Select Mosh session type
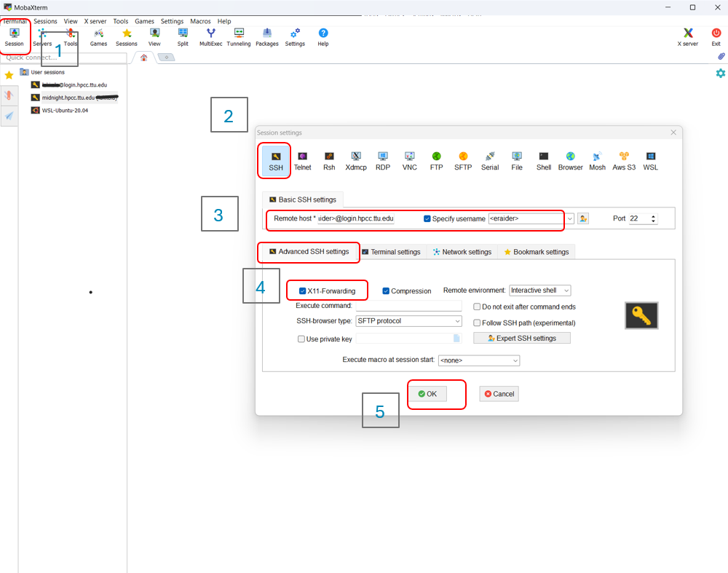The width and height of the screenshot is (728, 573). click(x=597, y=161)
